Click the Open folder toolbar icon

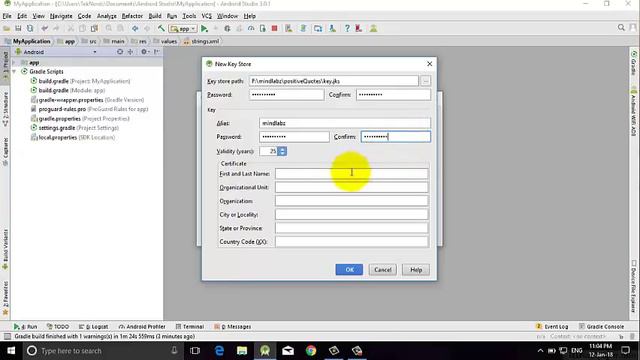[7, 29]
